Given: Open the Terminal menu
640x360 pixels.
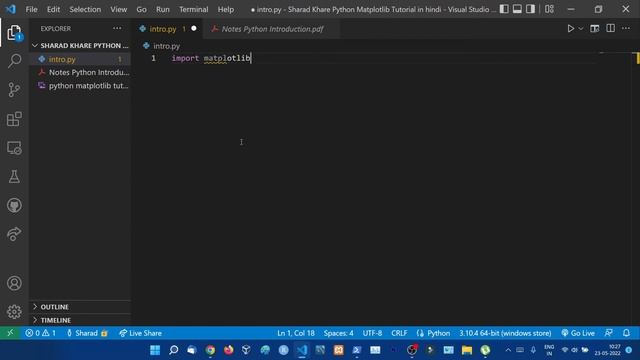Looking at the screenshot, I should [193, 9].
